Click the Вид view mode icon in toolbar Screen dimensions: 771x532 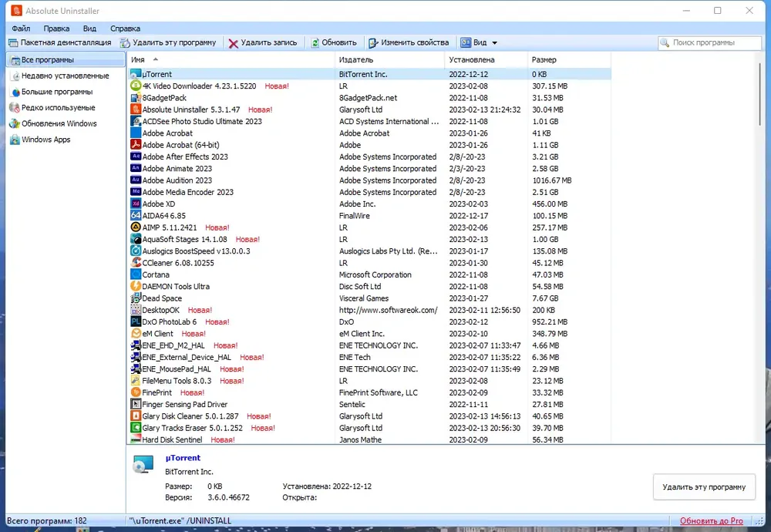(466, 42)
